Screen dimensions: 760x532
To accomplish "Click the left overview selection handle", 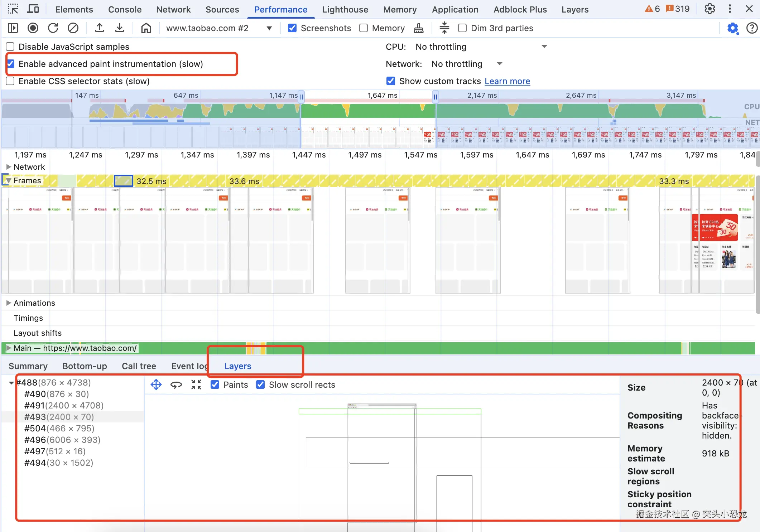I will (301, 97).
